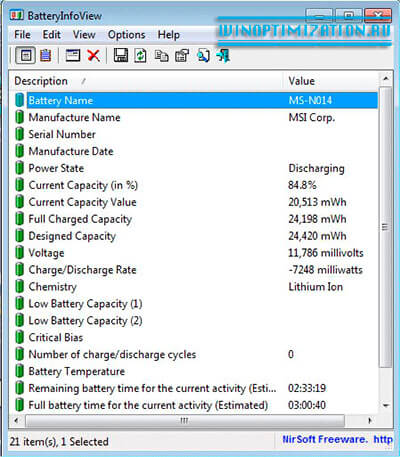Viewport: 400px width, 457px height.
Task: Click the Find toolbar icon
Action: click(203, 56)
